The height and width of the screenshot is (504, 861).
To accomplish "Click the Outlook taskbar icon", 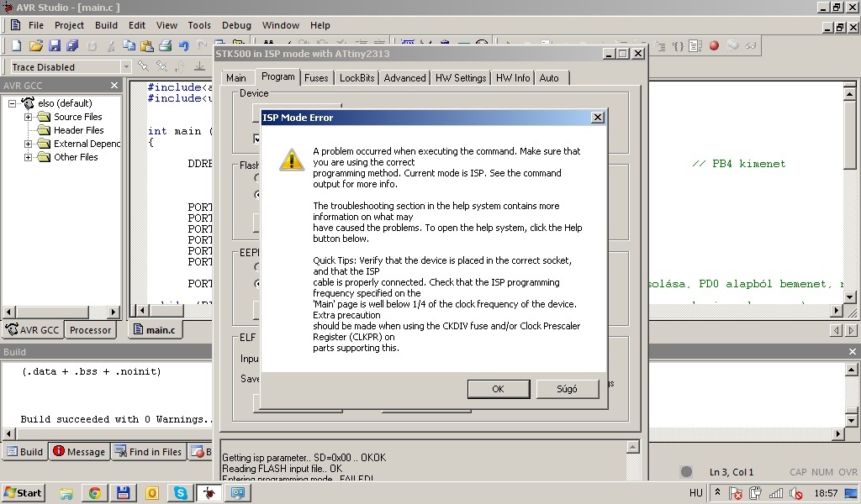I will coord(151,492).
